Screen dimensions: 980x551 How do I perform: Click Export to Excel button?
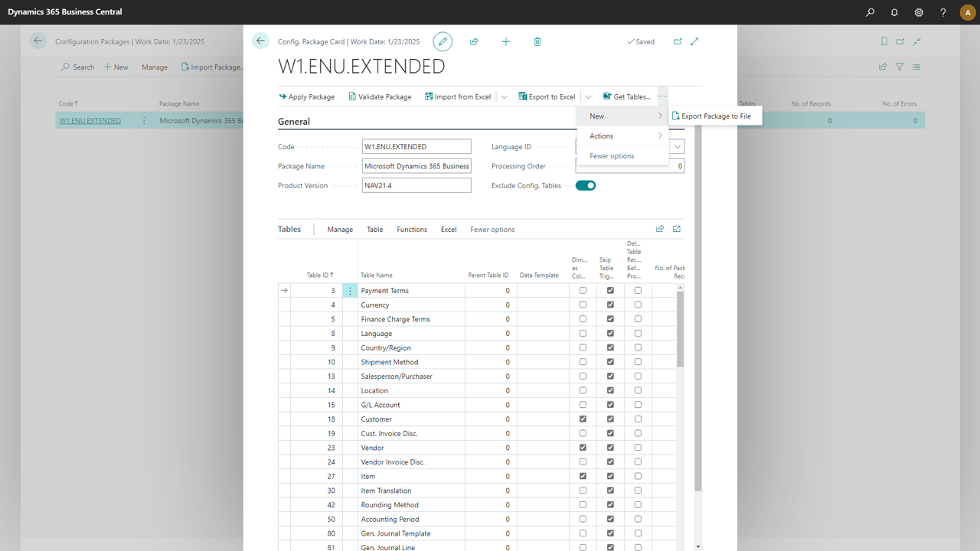coord(547,96)
